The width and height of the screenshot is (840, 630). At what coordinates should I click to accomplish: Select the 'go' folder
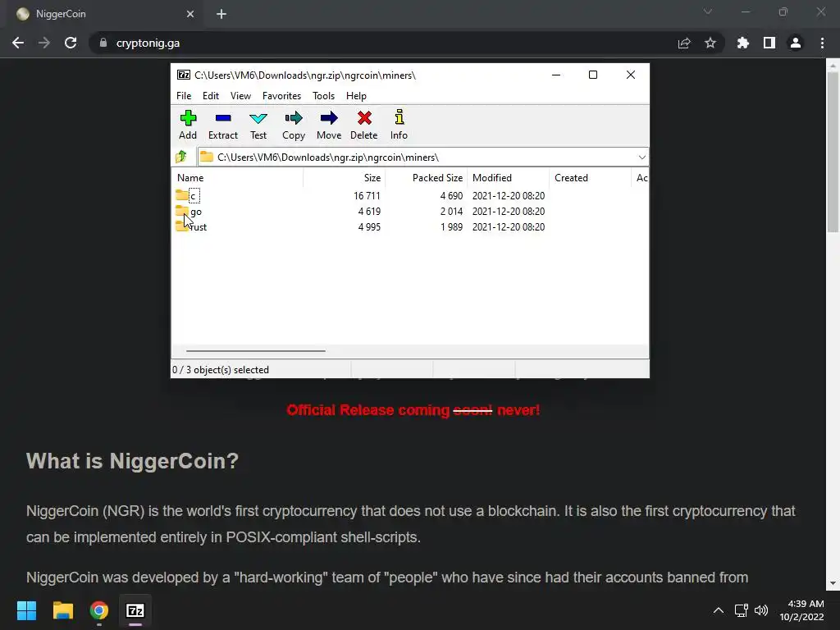[189, 211]
